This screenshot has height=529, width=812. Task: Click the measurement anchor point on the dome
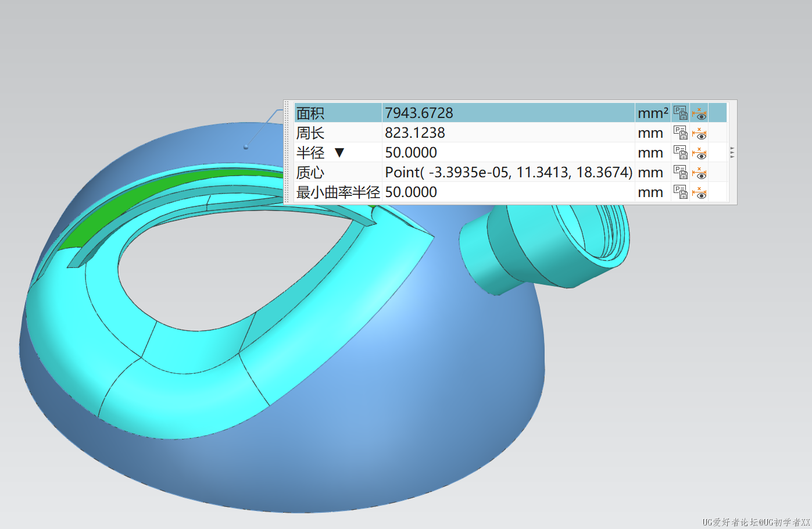(x=246, y=146)
